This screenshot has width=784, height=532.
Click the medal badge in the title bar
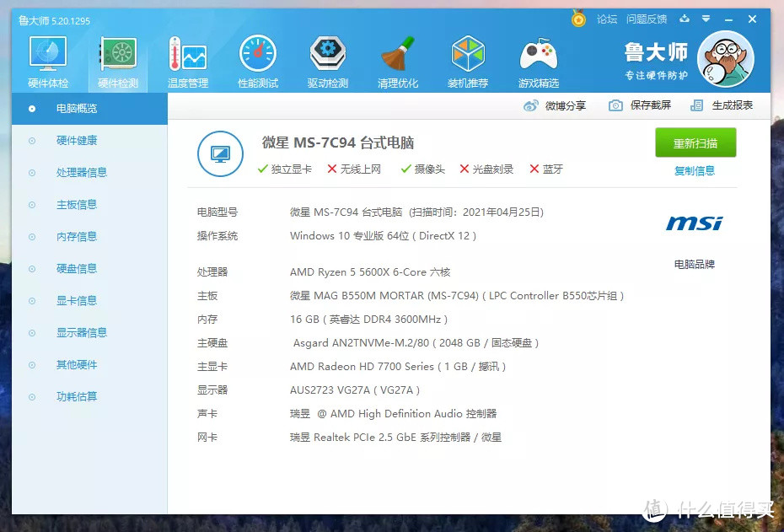(577, 19)
